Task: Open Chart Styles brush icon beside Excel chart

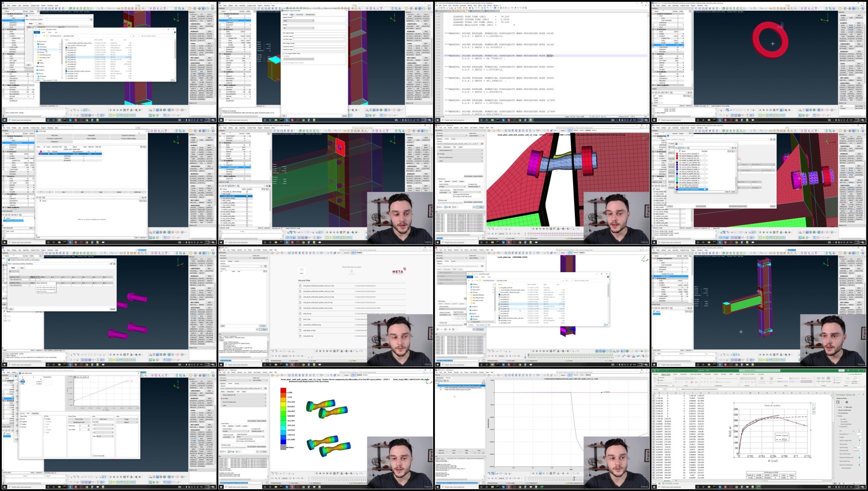Action: pos(814,408)
